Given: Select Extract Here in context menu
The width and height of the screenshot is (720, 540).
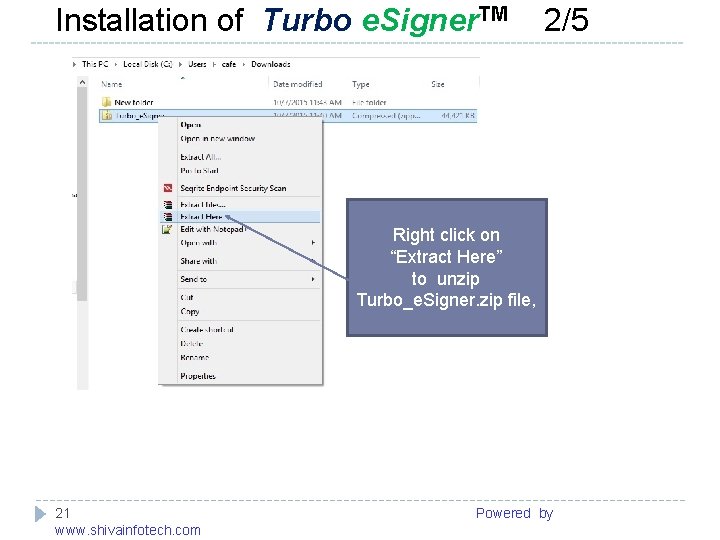Looking at the screenshot, I should (201, 217).
